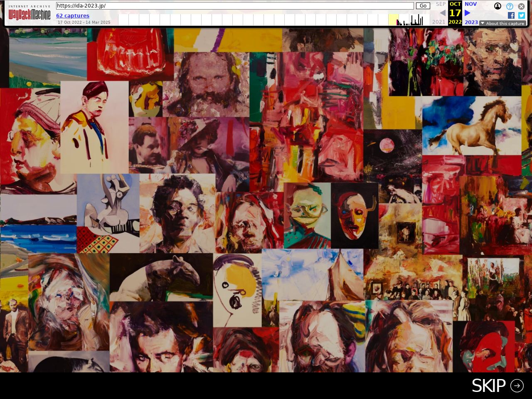
Task: Go to previous capture with grey arrow
Action: click(443, 13)
